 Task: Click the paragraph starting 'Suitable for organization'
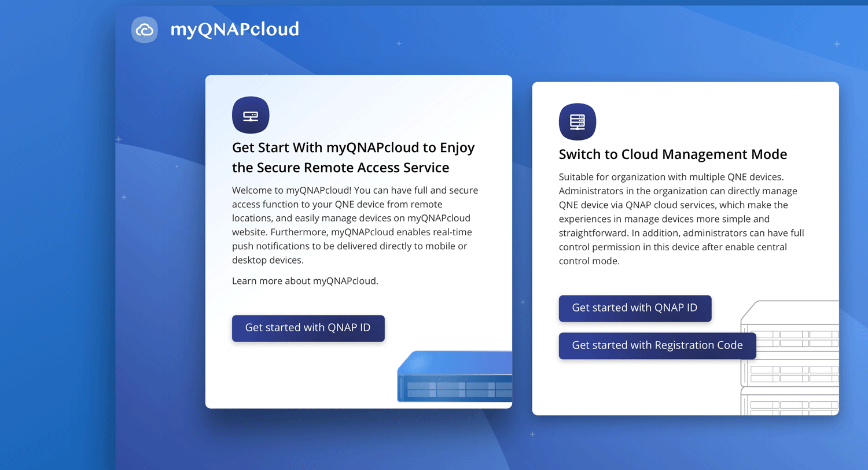click(682, 219)
